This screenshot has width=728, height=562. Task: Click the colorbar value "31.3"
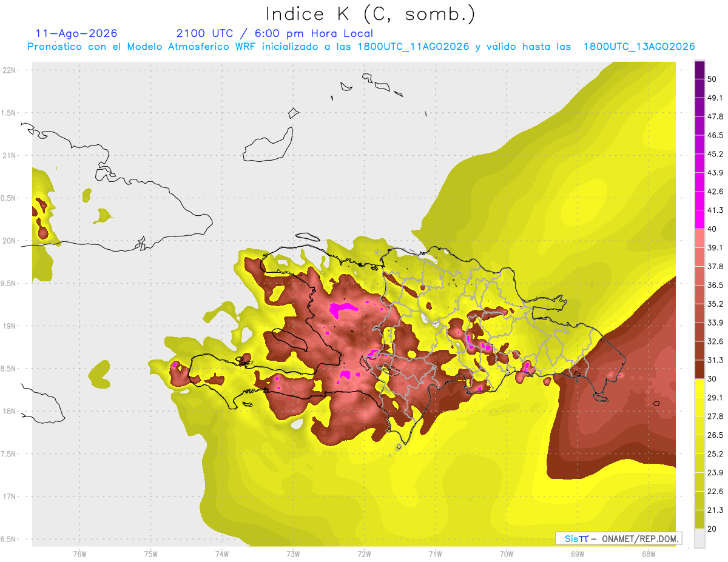(715, 360)
